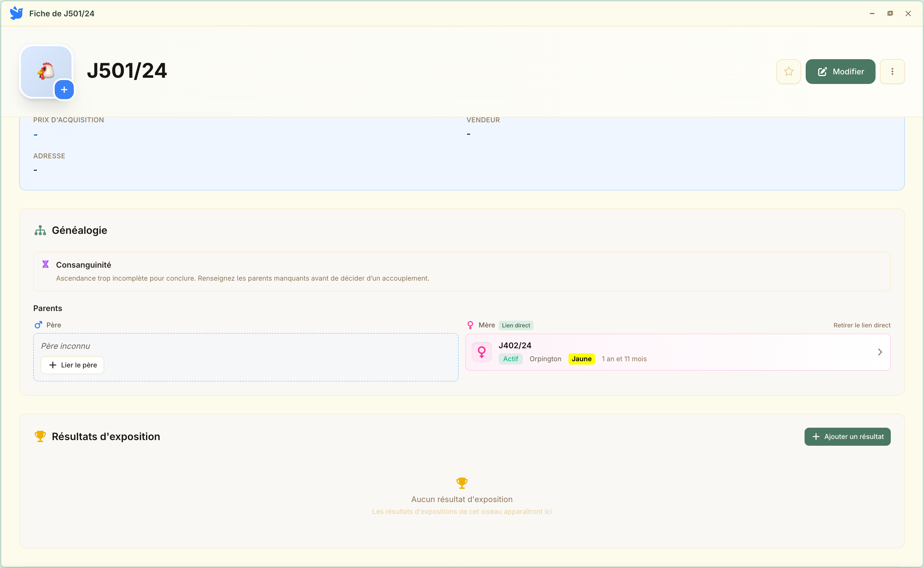Click the ADRESSE label
The image size is (924, 568).
pyautogui.click(x=49, y=156)
